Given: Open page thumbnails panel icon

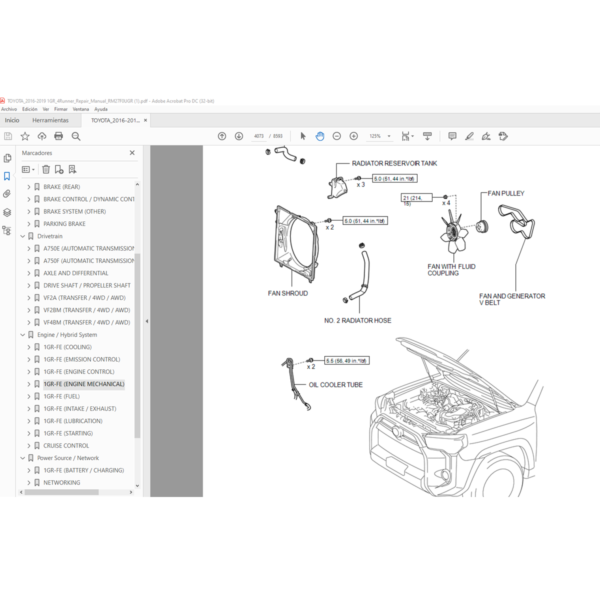Looking at the screenshot, I should [x=7, y=158].
